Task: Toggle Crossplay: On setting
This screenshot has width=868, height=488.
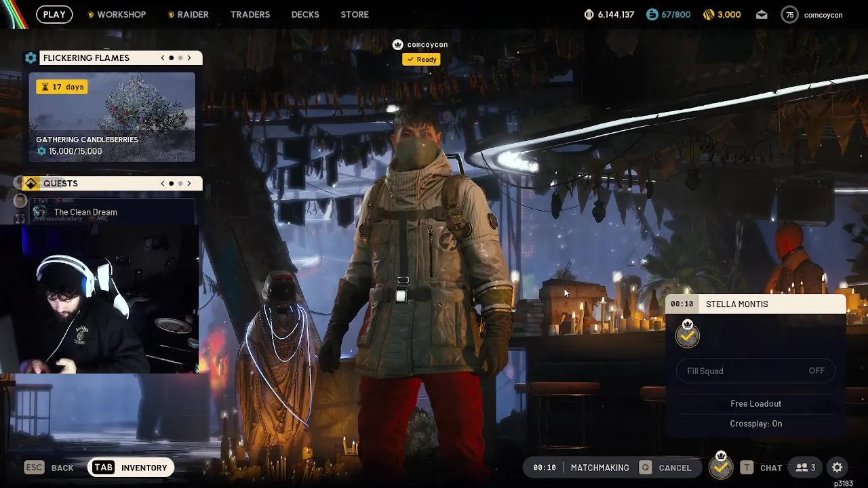Action: pyautogui.click(x=755, y=424)
